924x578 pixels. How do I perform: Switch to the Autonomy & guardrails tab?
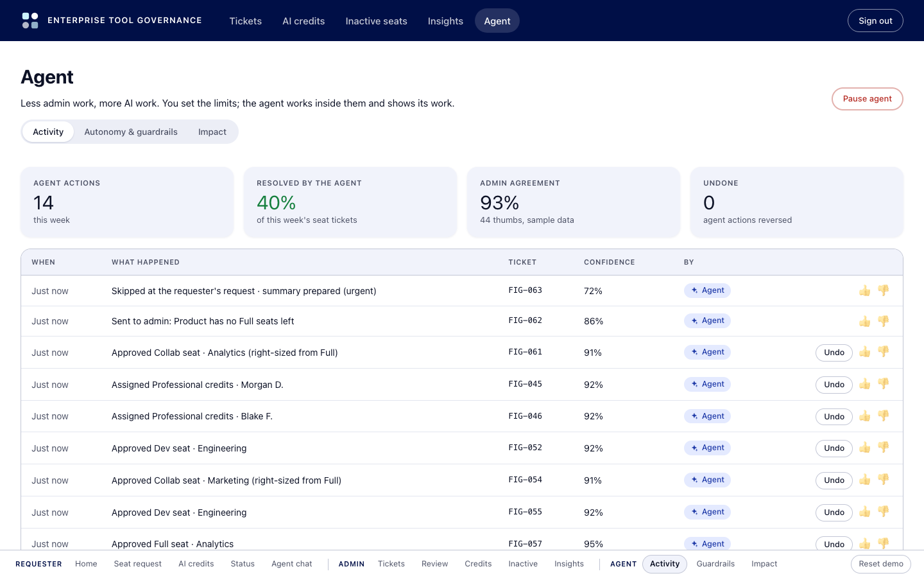(131, 132)
